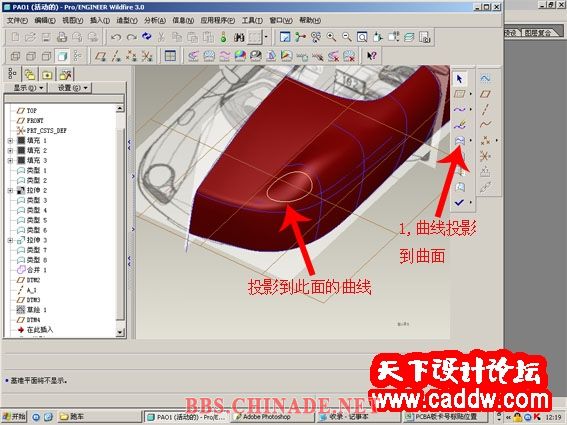The image size is (567, 425).
Task: Select the arrow Select tool in style toolbar
Action: (x=459, y=78)
